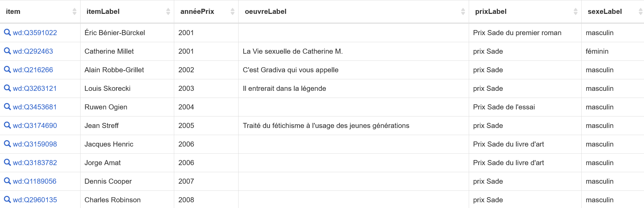The image size is (644, 208).
Task: Sort by oeuvreLabel sort arrows
Action: [463, 11]
